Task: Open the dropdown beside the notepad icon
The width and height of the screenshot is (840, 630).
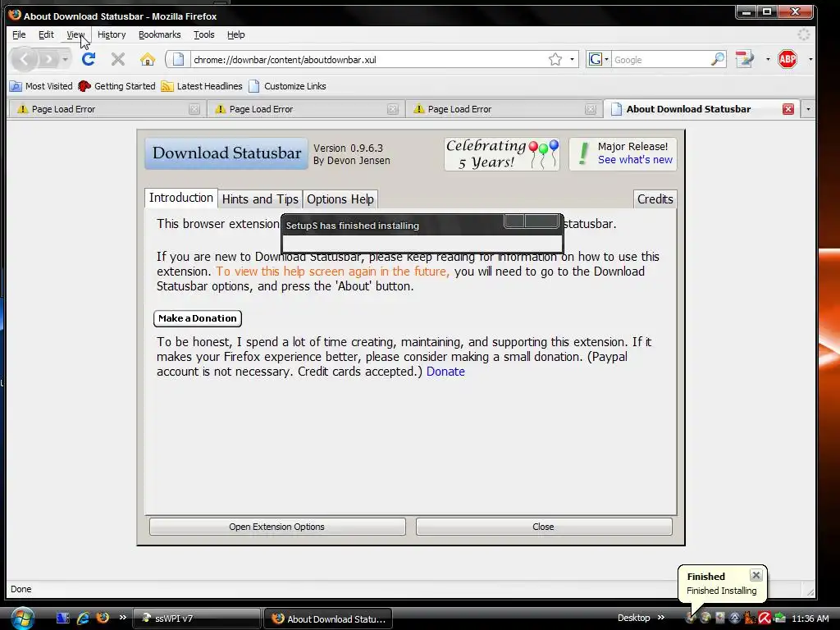Action: coord(768,59)
